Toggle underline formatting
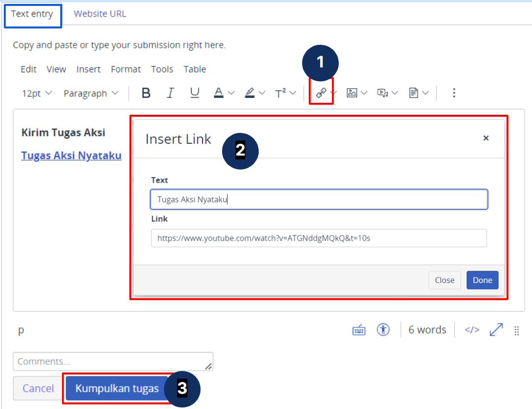The width and height of the screenshot is (532, 409). (195, 93)
